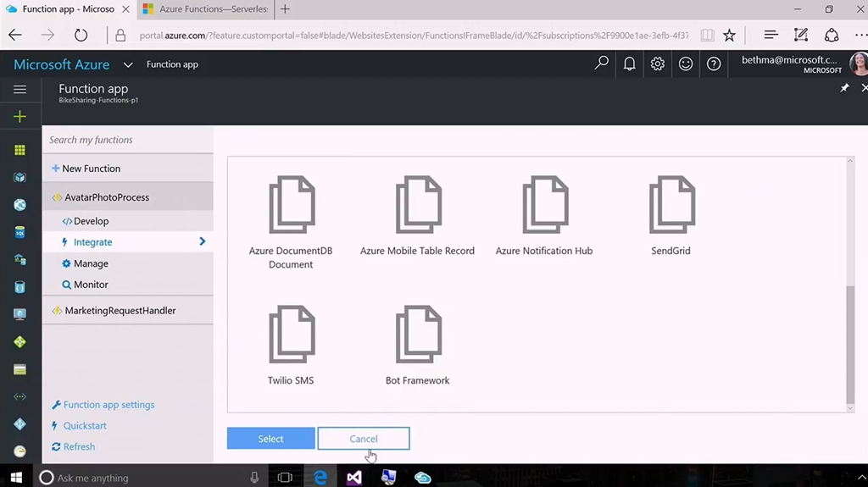Select the Twilio SMS binding icon
The height and width of the screenshot is (487, 868).
point(291,335)
